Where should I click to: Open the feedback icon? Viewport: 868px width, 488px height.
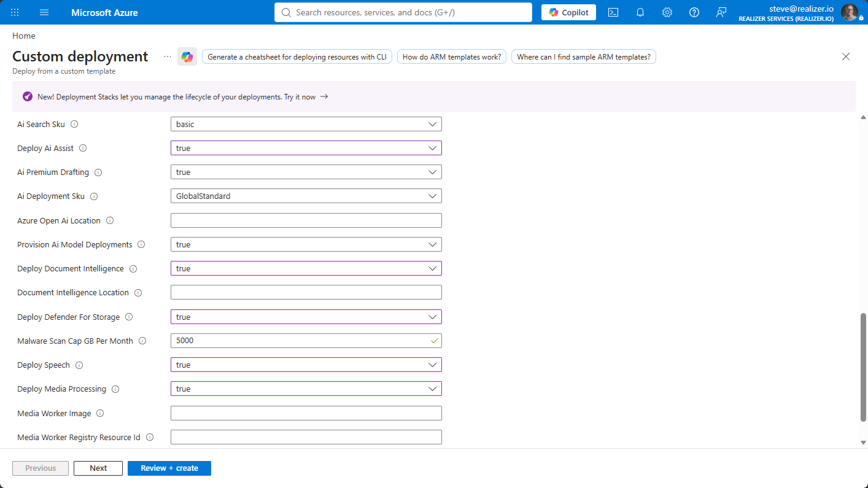[x=721, y=12]
